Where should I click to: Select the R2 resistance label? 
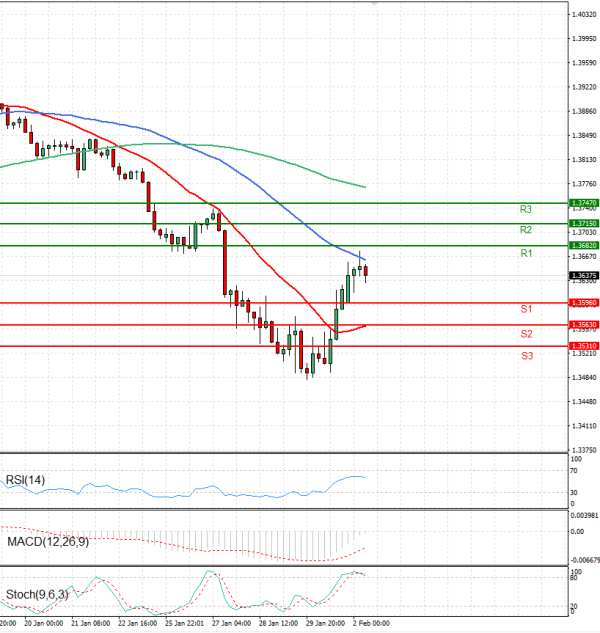pyautogui.click(x=525, y=230)
